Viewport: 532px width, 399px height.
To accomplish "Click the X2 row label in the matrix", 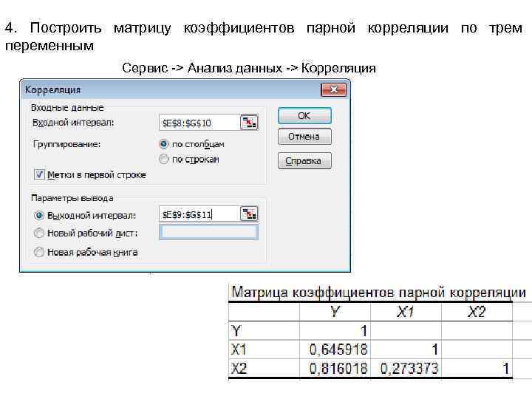I will [x=239, y=369].
